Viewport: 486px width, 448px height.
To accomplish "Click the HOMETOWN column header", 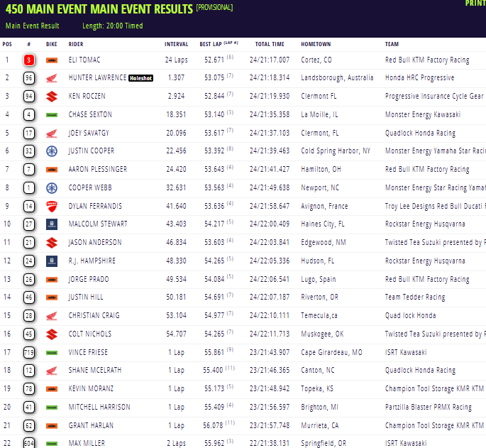I will pos(316,44).
